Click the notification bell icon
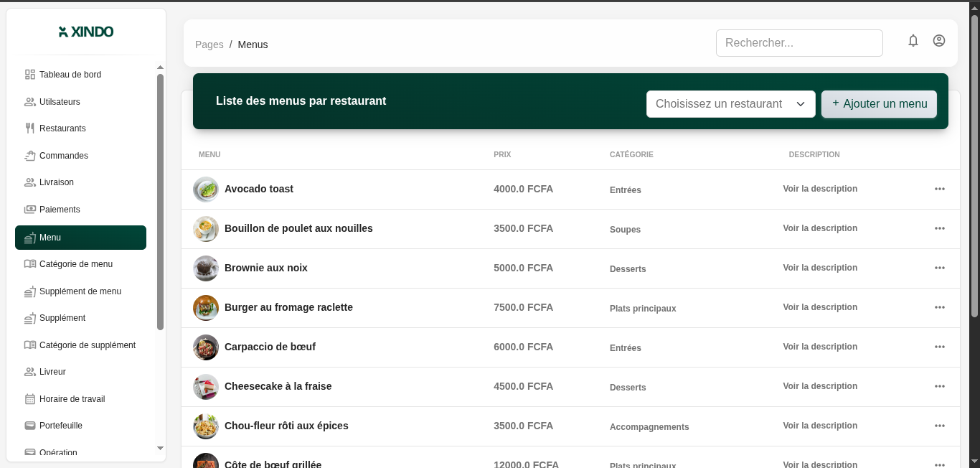Screen dimensions: 980x468 click(913, 41)
